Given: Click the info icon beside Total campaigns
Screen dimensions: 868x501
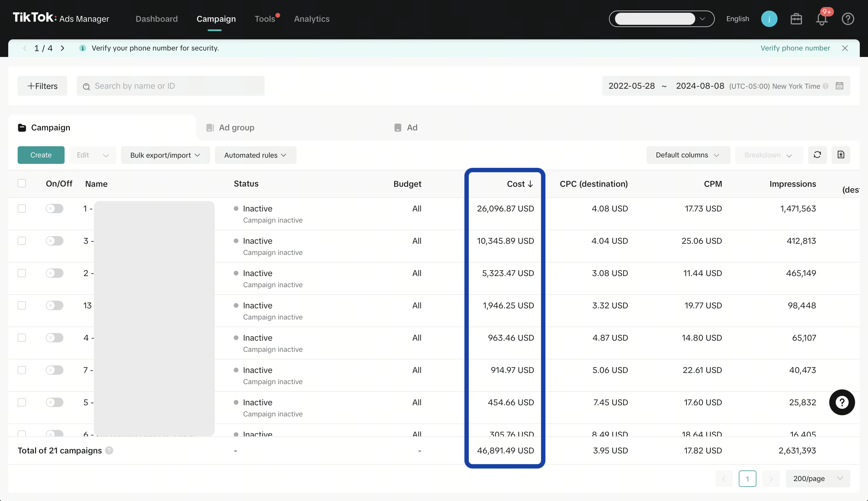Looking at the screenshot, I should pos(109,450).
